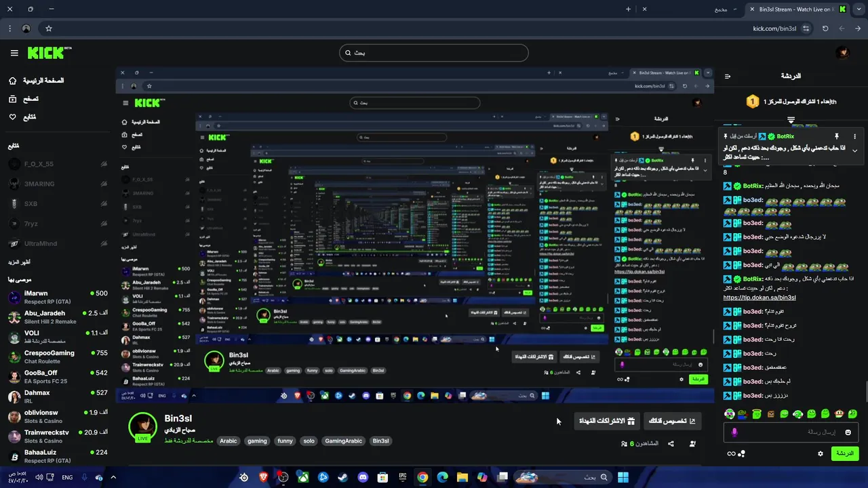This screenshot has width=868, height=488.
Task: Open GooBa_Off recommended channel
Action: click(x=58, y=376)
